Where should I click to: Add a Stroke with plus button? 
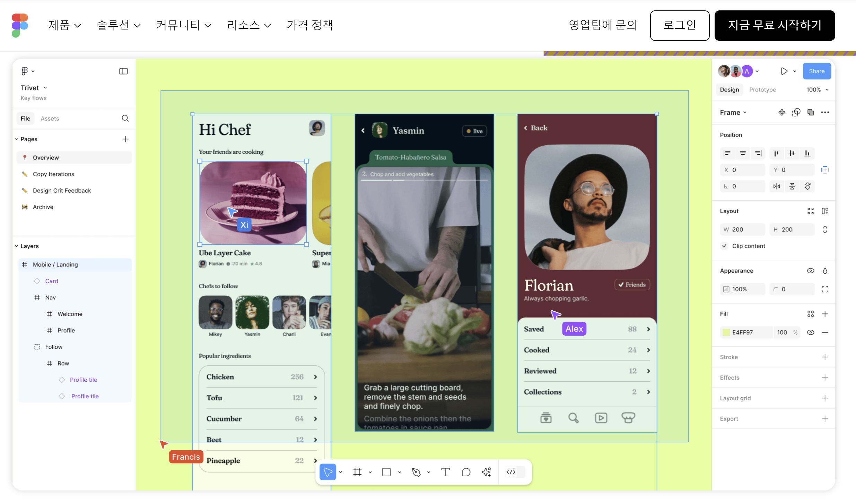[825, 357]
